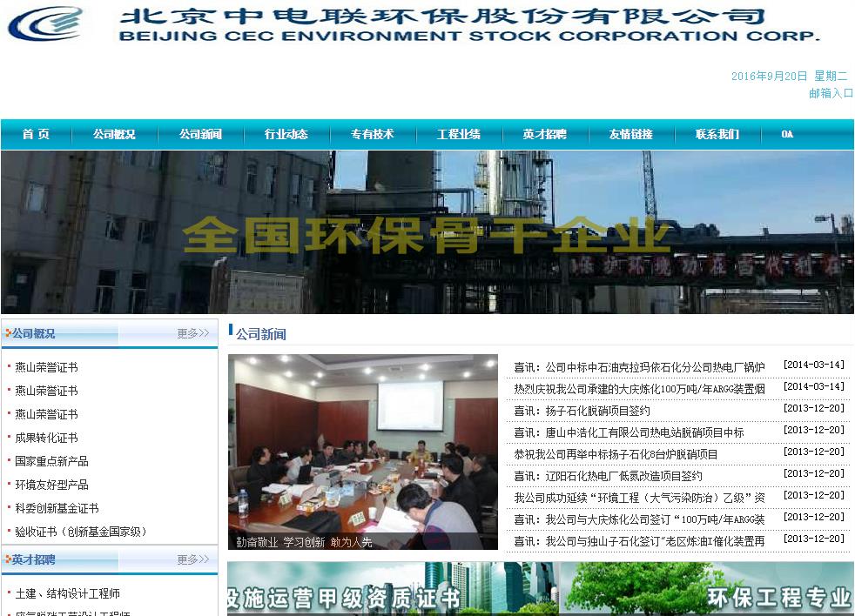Click 更多>> in 英才招聘 panel
Viewport: 855px width, 616px height.
point(193,559)
